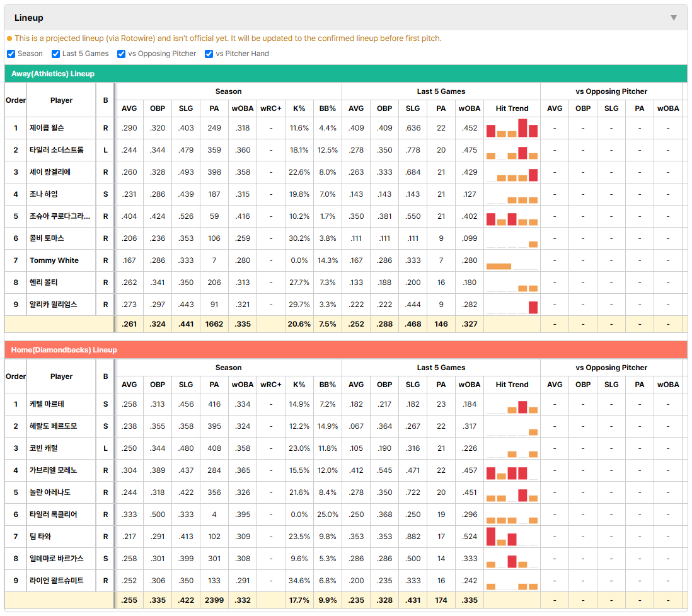The width and height of the screenshot is (692, 616).
Task: Disable the vs Opposing Pitcher checkbox
Action: pos(122,54)
